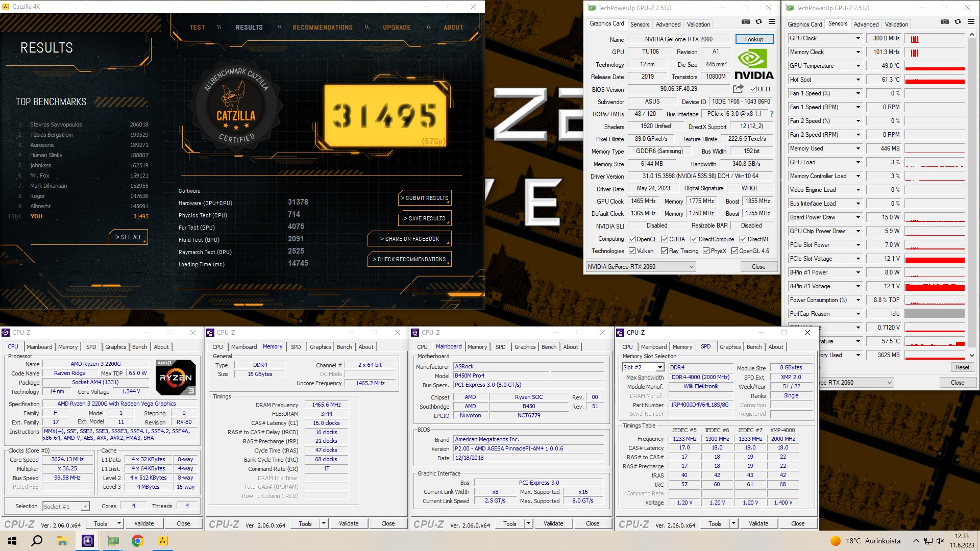
Task: Open the Slot #2 memory slot dropdown
Action: coord(660,367)
